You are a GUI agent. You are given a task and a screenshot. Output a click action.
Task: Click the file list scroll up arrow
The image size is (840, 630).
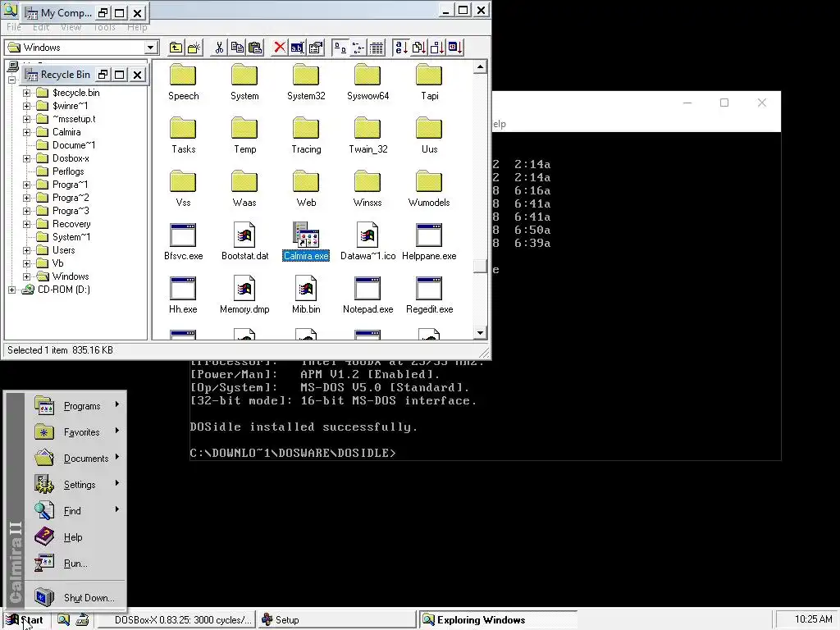(480, 67)
